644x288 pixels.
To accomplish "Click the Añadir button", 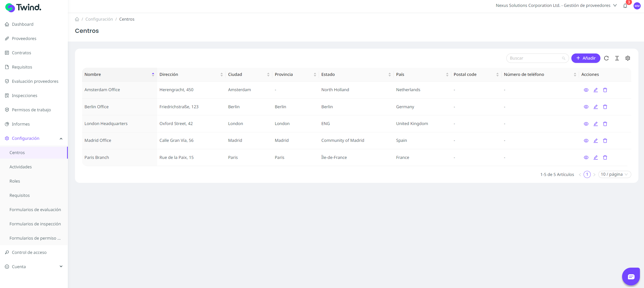I will (586, 58).
